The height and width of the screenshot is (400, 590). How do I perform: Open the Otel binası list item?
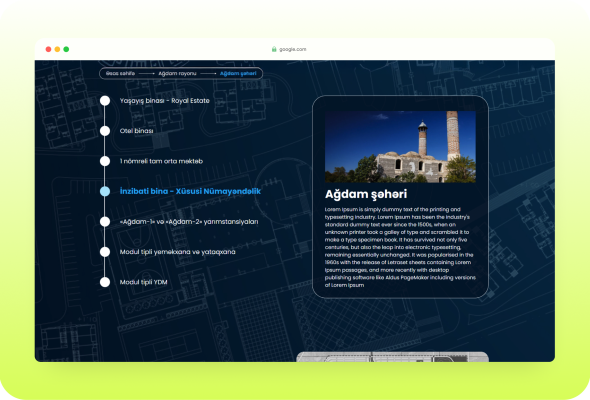(x=136, y=131)
